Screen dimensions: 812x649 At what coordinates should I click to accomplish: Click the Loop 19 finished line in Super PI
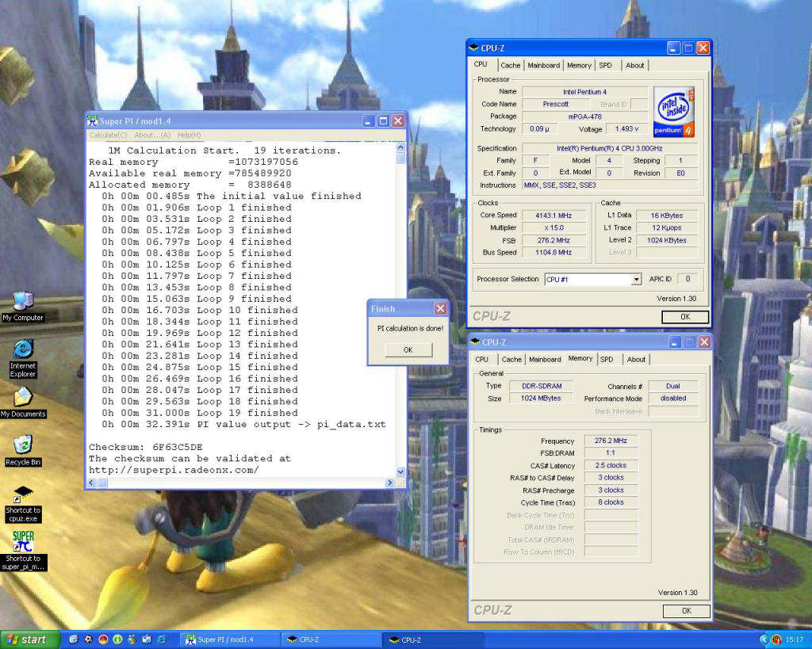point(200,413)
